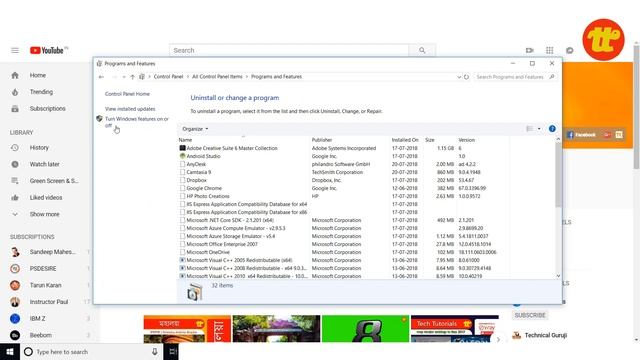This screenshot has height=360, width=640.
Task: Sort programs by Name column
Action: tap(185, 140)
